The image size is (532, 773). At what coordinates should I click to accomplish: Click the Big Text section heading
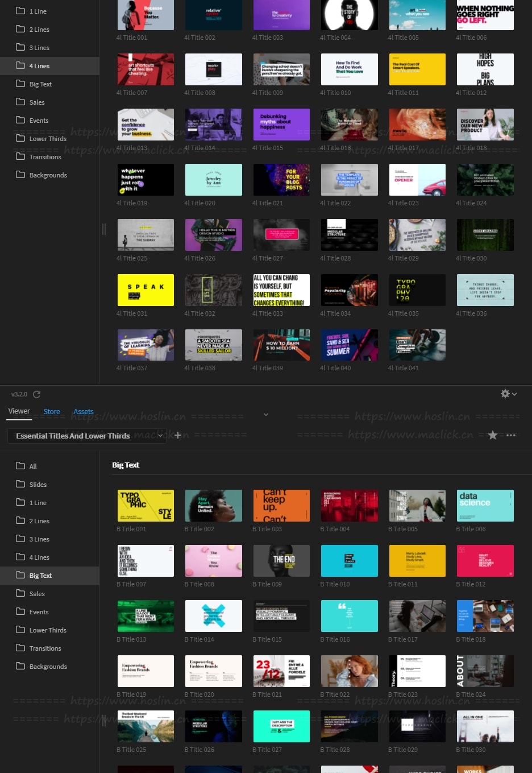pos(126,465)
